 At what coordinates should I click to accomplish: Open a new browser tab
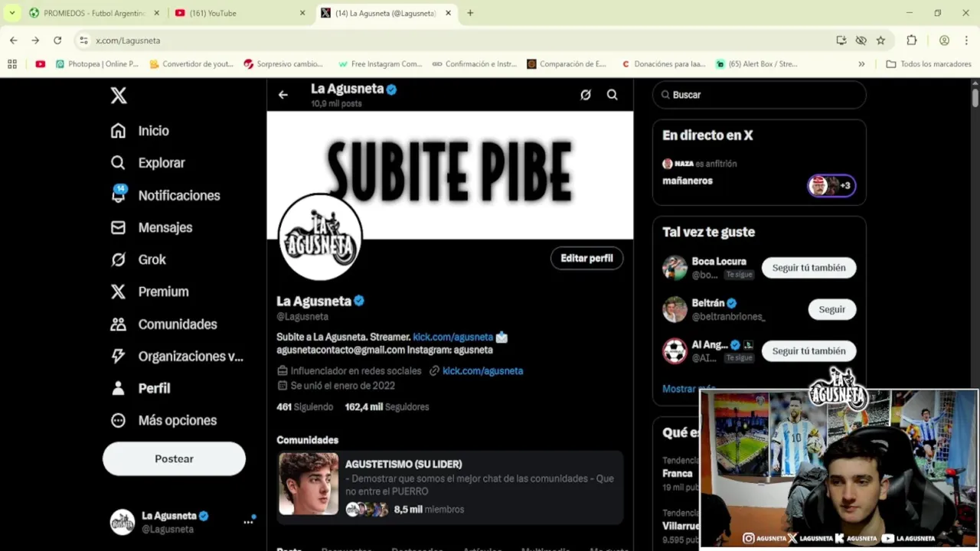click(470, 13)
